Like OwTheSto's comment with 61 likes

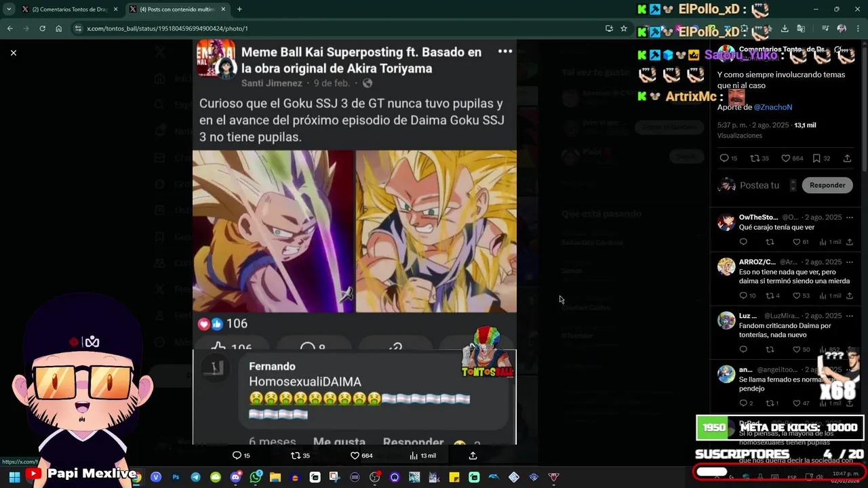[x=797, y=242]
